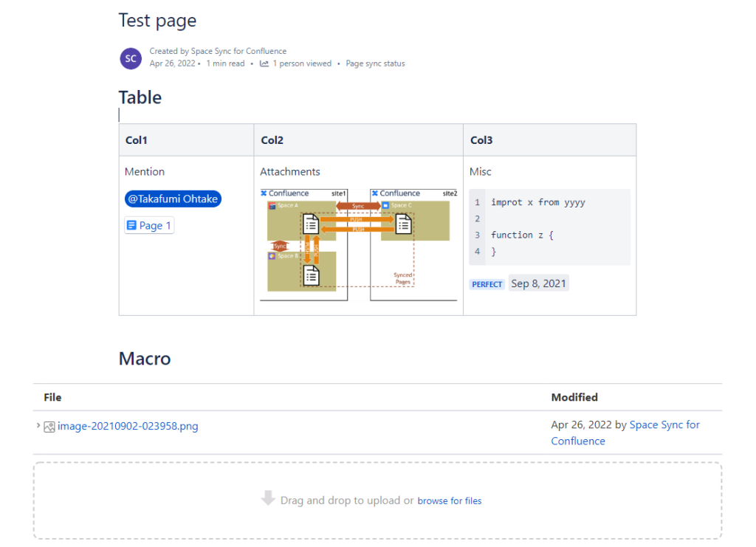Click the SC author avatar
The image size is (756, 547).
pos(131,59)
